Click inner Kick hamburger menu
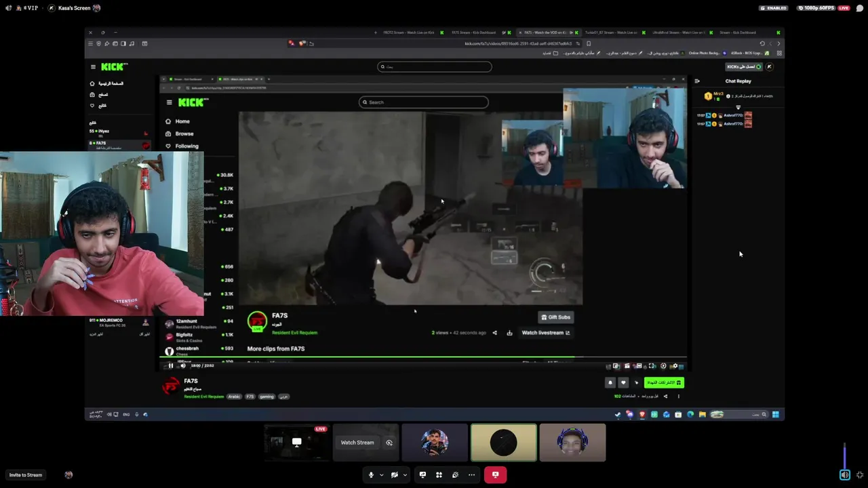 (x=170, y=102)
